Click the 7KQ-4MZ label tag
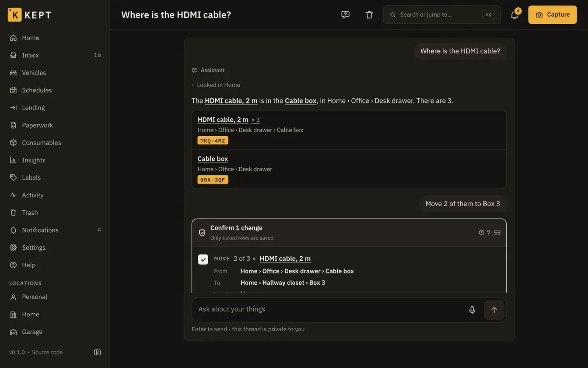The width and height of the screenshot is (588, 368). 213,141
